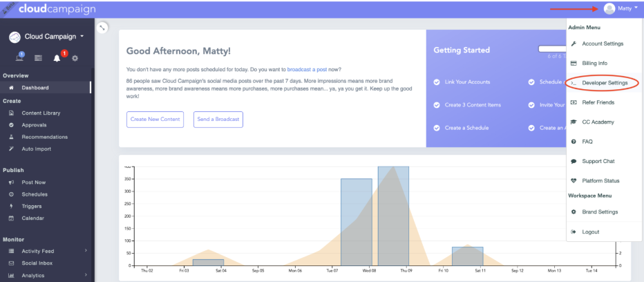Open the Matty user menu caret
The height and width of the screenshot is (282, 644).
coord(636,8)
